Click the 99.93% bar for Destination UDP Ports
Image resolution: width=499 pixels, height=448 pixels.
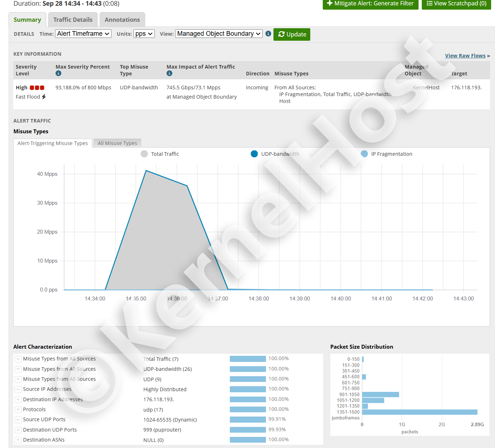click(248, 430)
